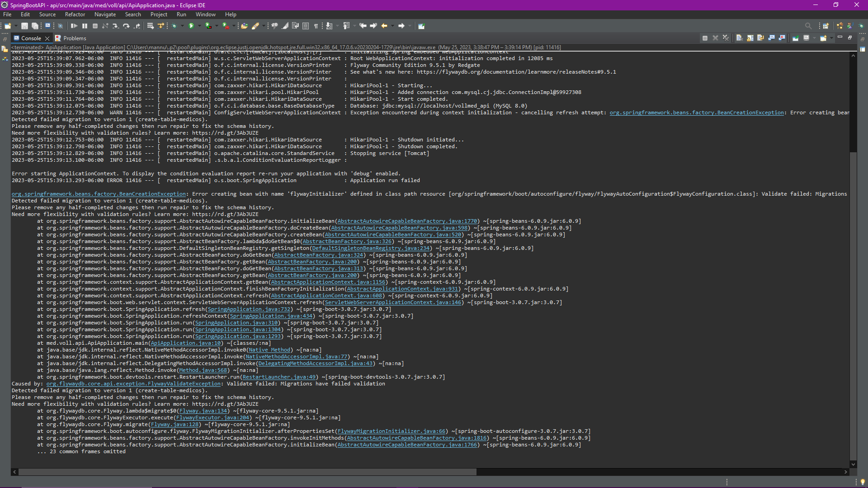The image size is (868, 488).
Task: Click the Step Into icon
Action: click(x=116, y=26)
